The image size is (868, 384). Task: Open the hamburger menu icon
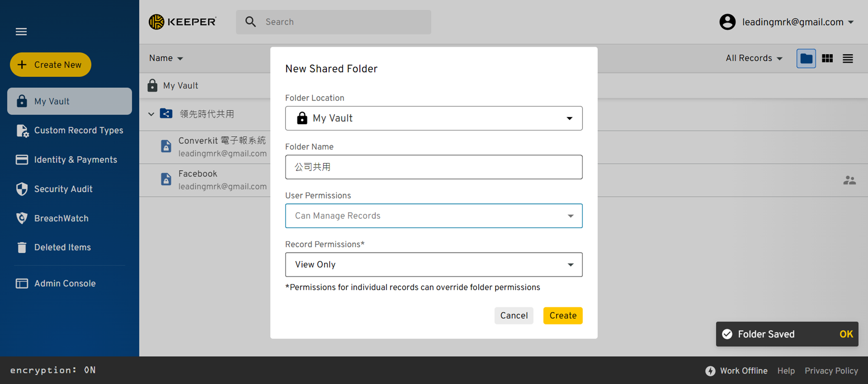point(21,32)
